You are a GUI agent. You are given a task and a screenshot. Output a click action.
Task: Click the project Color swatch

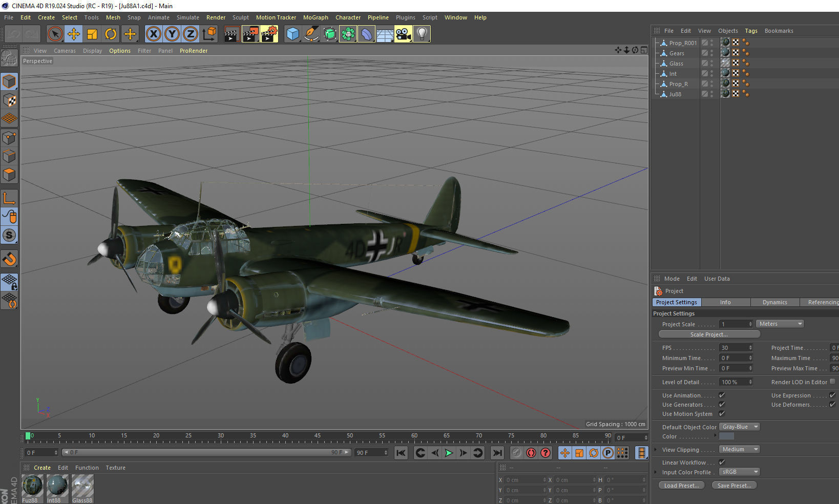coord(726,436)
